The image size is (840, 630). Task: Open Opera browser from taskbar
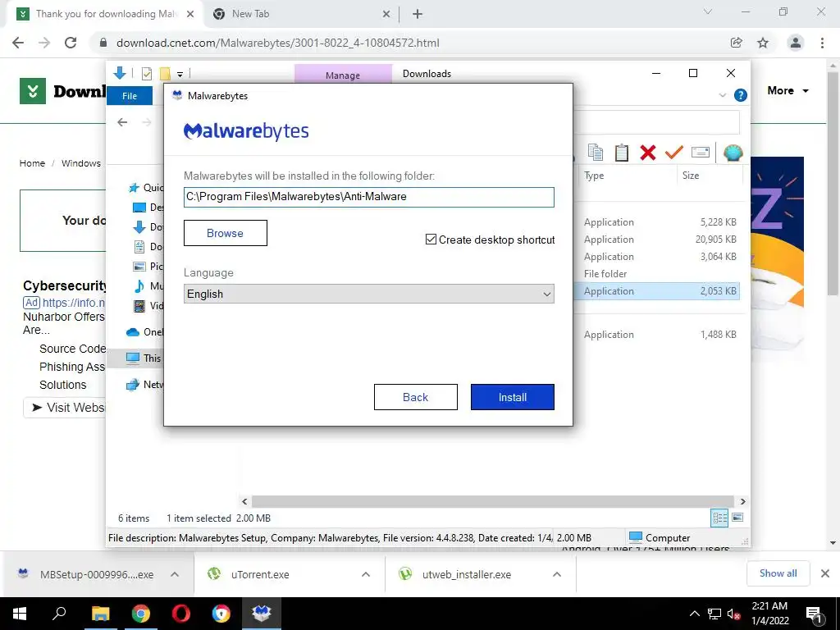coord(181,614)
